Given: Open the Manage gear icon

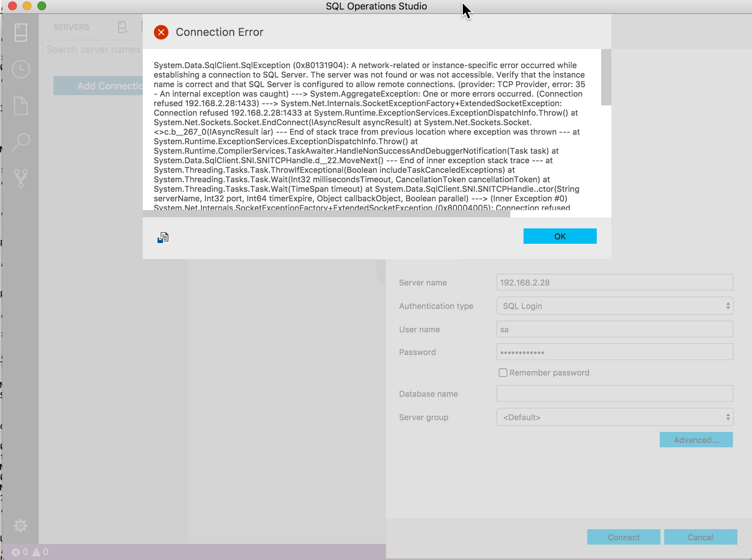Looking at the screenshot, I should [x=21, y=526].
